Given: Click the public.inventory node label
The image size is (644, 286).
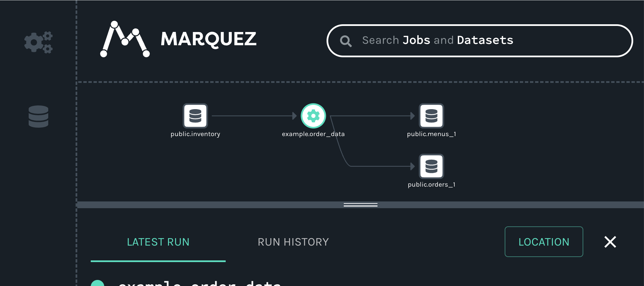Looking at the screenshot, I should [195, 134].
